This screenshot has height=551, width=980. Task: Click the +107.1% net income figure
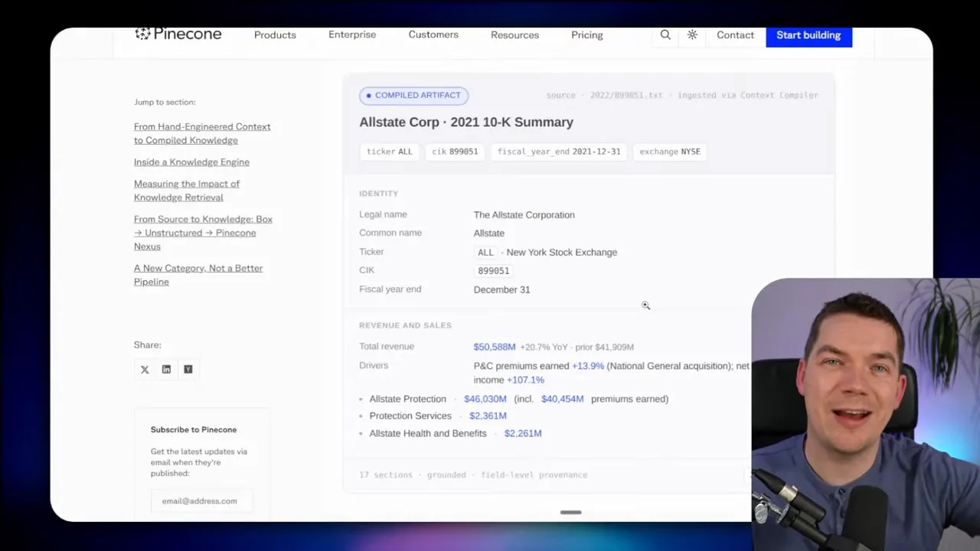(x=525, y=380)
